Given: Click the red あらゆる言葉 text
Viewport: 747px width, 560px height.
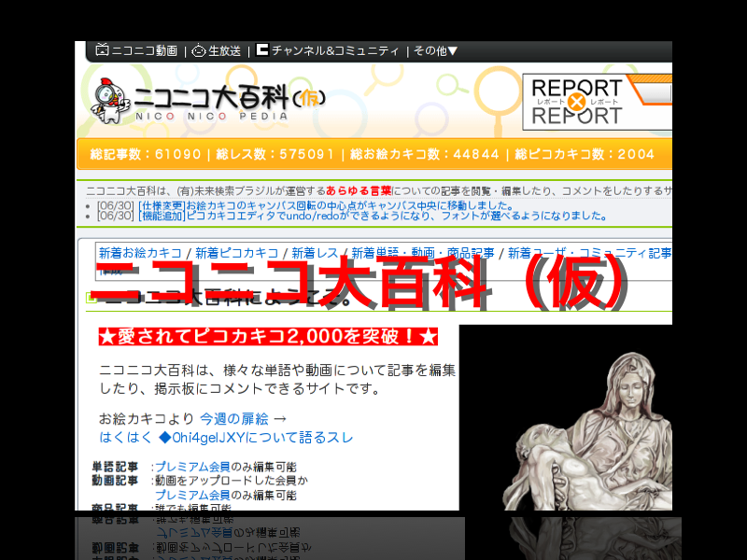Looking at the screenshot, I should tap(359, 191).
